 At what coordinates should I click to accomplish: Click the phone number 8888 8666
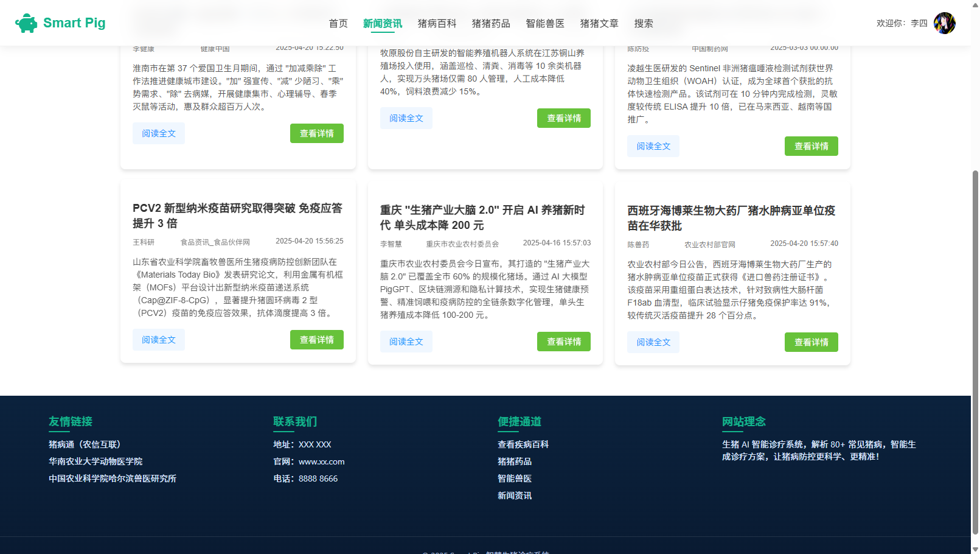[318, 479]
